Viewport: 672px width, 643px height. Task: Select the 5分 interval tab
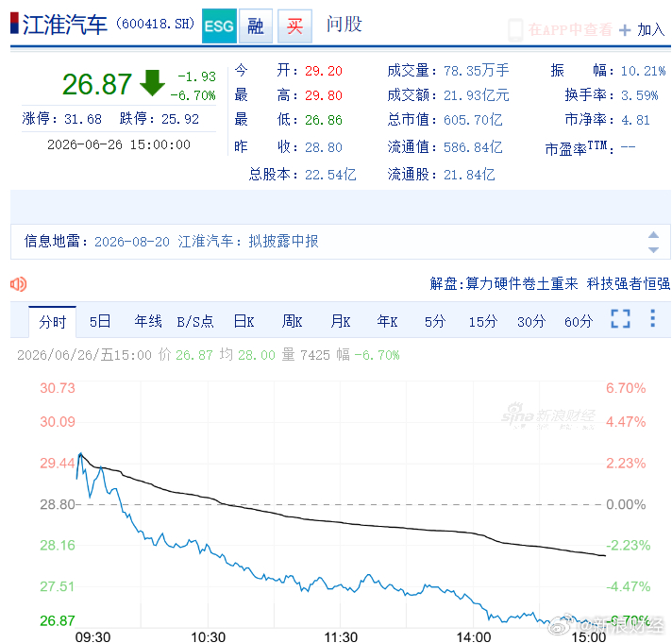point(435,321)
